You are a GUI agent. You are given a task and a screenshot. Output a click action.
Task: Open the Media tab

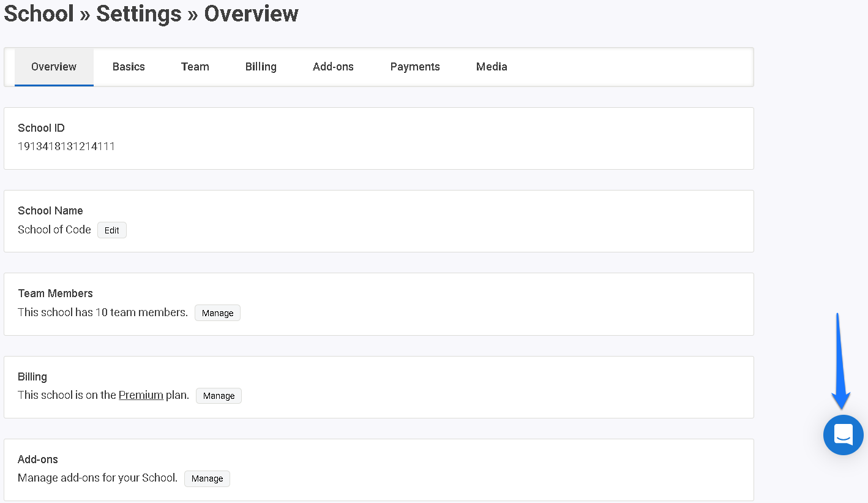coord(492,67)
